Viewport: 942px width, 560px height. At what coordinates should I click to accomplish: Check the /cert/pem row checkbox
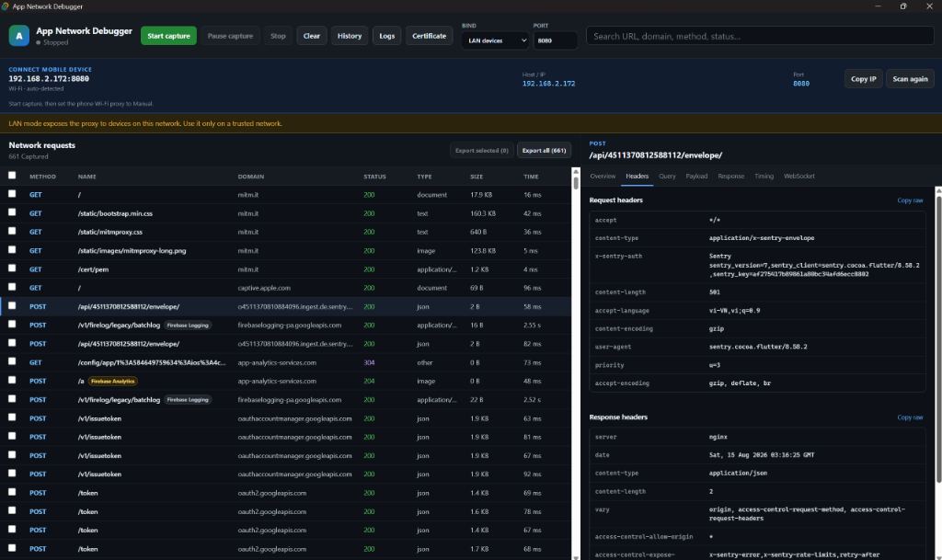point(12,269)
